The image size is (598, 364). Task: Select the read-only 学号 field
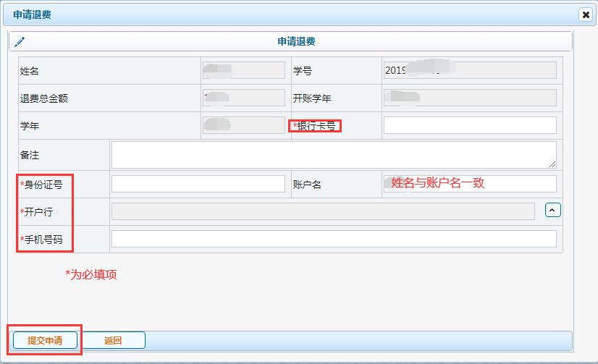tap(469, 70)
